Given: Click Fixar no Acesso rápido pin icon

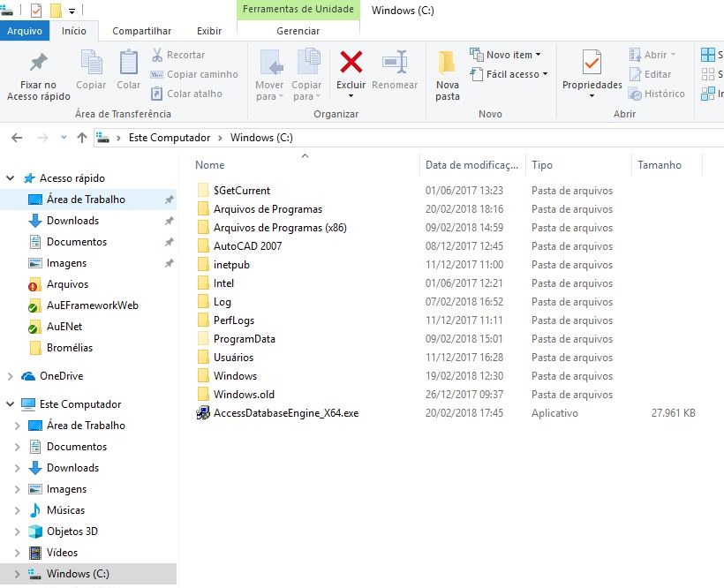Looking at the screenshot, I should 38,63.
